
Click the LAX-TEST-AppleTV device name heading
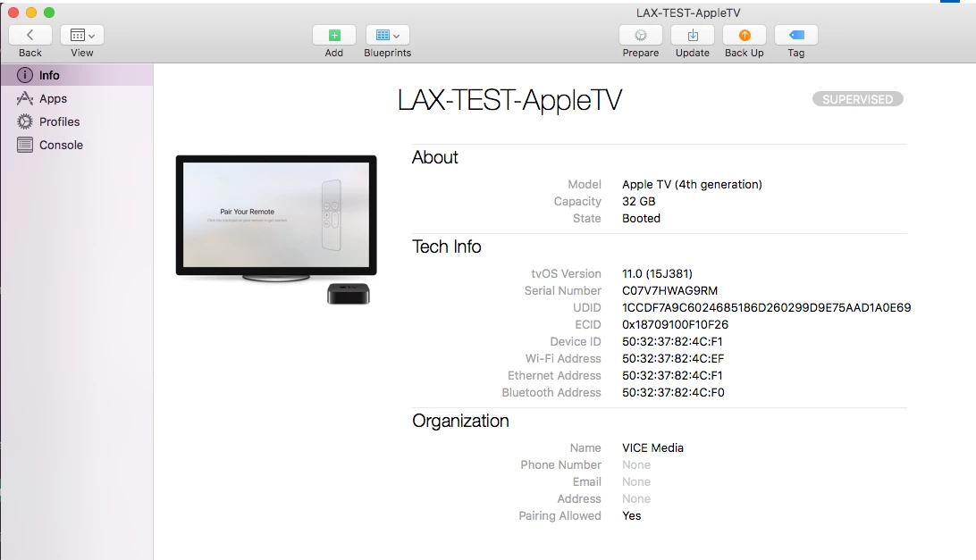tap(509, 100)
